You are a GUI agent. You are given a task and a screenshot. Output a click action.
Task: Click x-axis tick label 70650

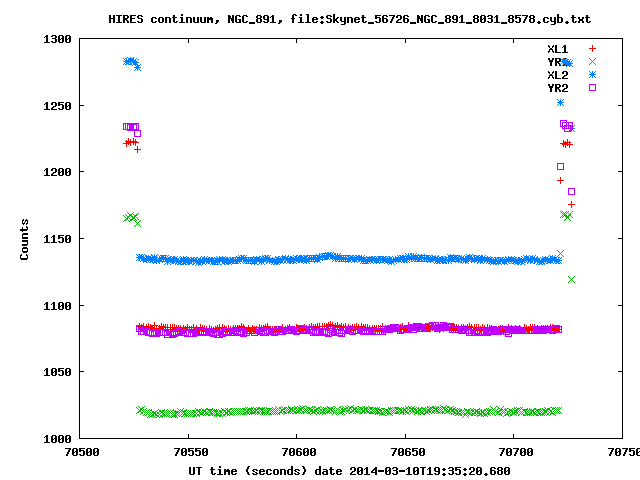coord(408,452)
